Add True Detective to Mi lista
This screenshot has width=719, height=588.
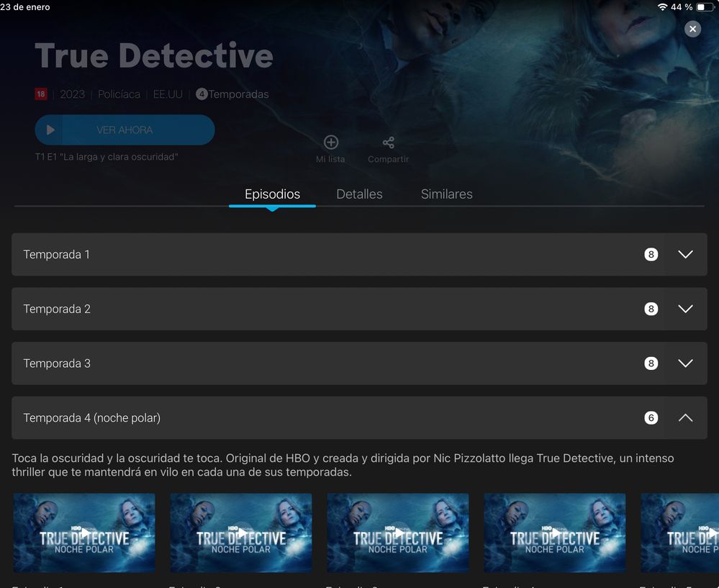[x=330, y=143]
